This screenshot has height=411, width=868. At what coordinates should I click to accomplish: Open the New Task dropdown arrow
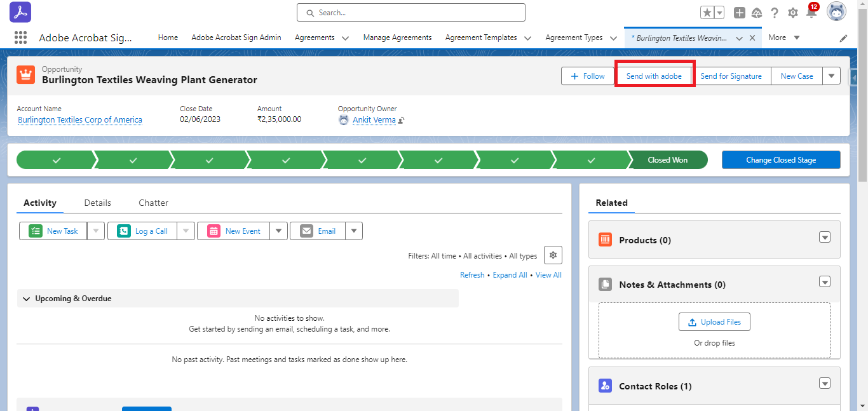[95, 231]
